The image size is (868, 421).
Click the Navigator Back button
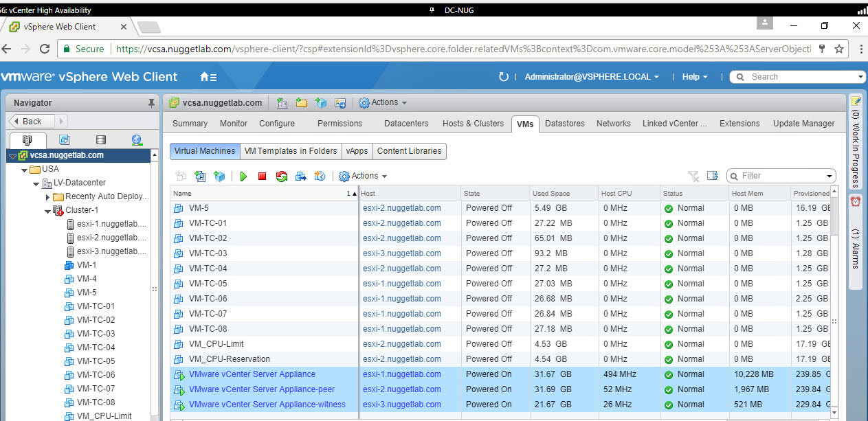(x=27, y=122)
